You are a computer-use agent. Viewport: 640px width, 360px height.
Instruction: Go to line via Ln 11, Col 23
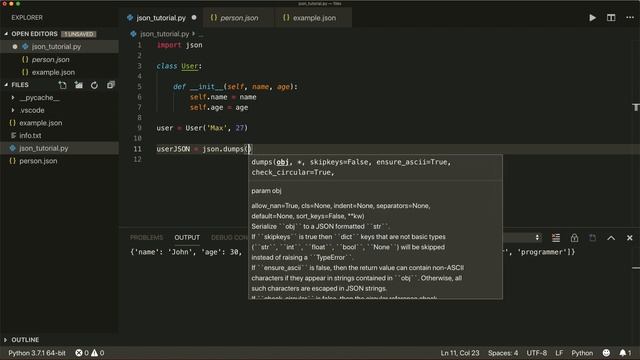coord(460,353)
